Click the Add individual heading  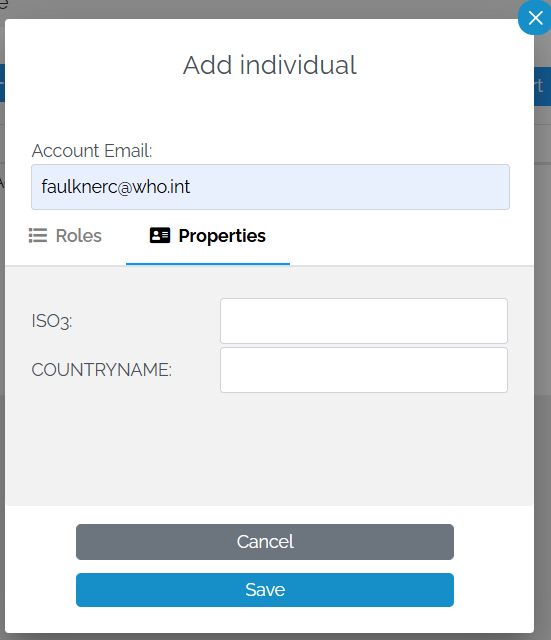click(270, 65)
